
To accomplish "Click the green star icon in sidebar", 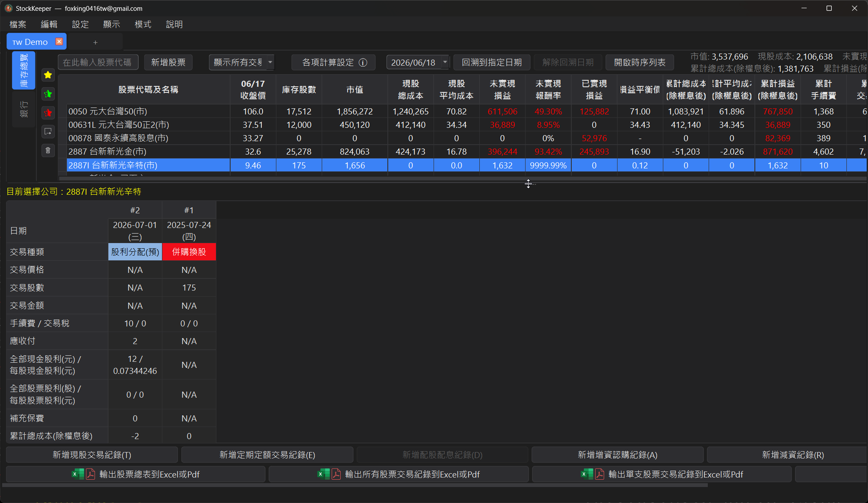I will tap(48, 94).
